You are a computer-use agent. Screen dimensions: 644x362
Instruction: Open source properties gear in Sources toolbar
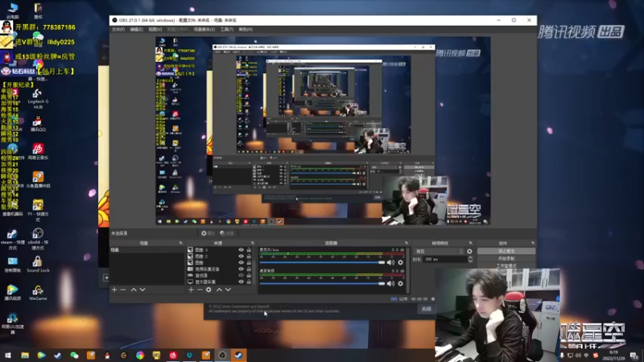point(208,290)
